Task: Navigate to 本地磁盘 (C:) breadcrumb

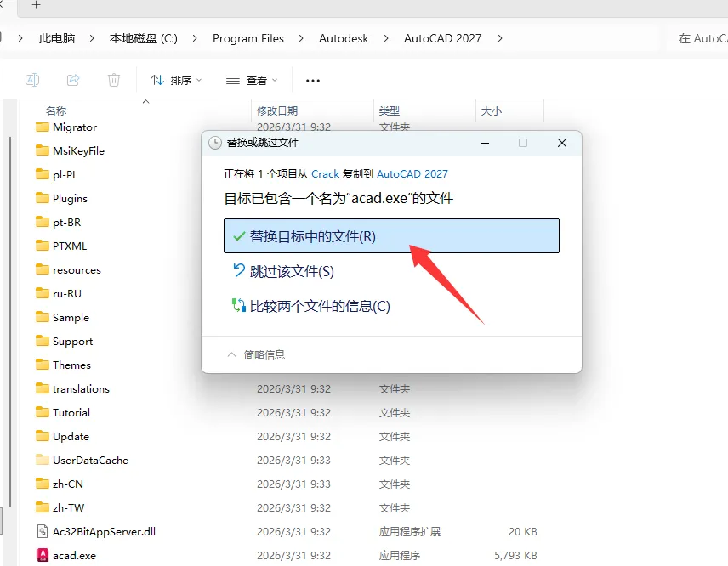Action: coord(143,38)
